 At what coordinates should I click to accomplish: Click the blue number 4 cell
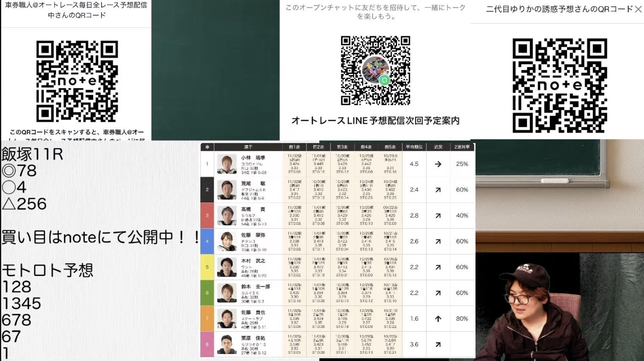(x=207, y=241)
